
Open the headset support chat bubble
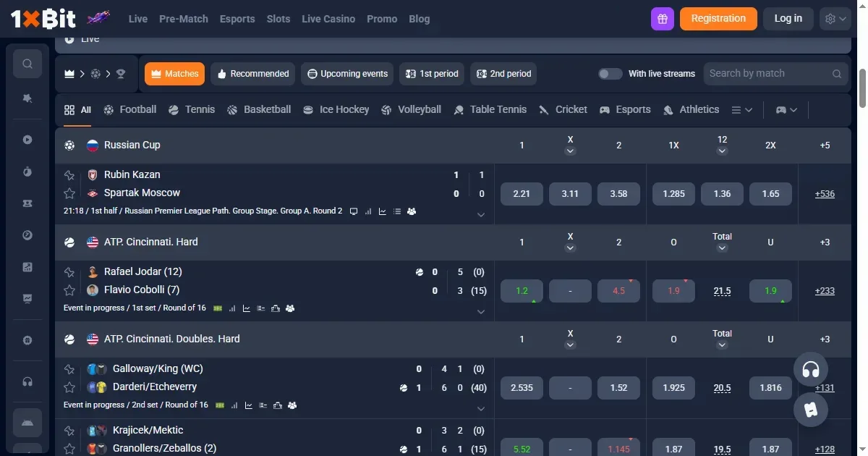(x=811, y=370)
